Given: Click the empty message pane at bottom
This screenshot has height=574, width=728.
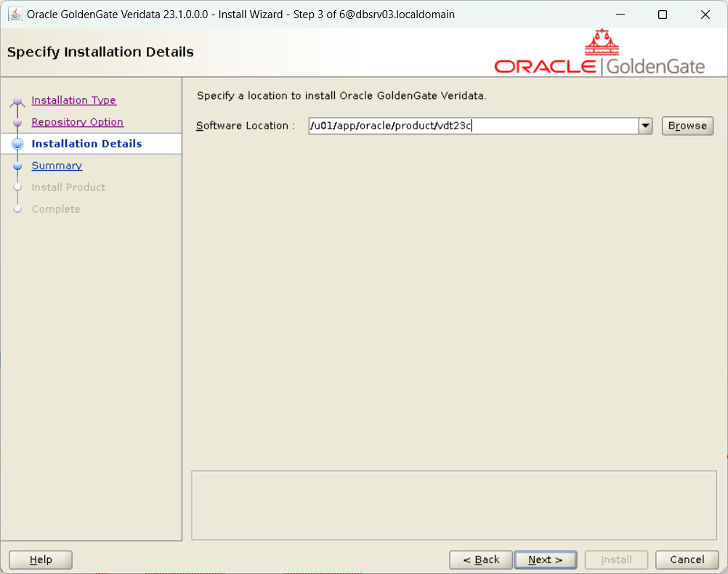Looking at the screenshot, I should pos(454,506).
